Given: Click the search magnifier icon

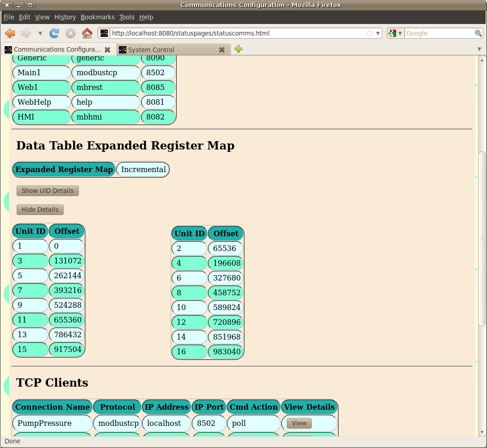Looking at the screenshot, I should (x=478, y=33).
